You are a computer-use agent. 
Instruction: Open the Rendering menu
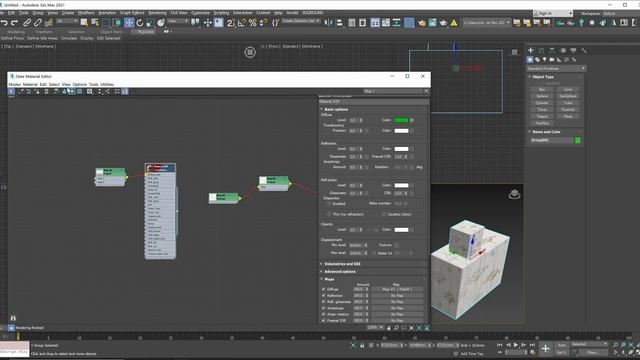[x=157, y=13]
